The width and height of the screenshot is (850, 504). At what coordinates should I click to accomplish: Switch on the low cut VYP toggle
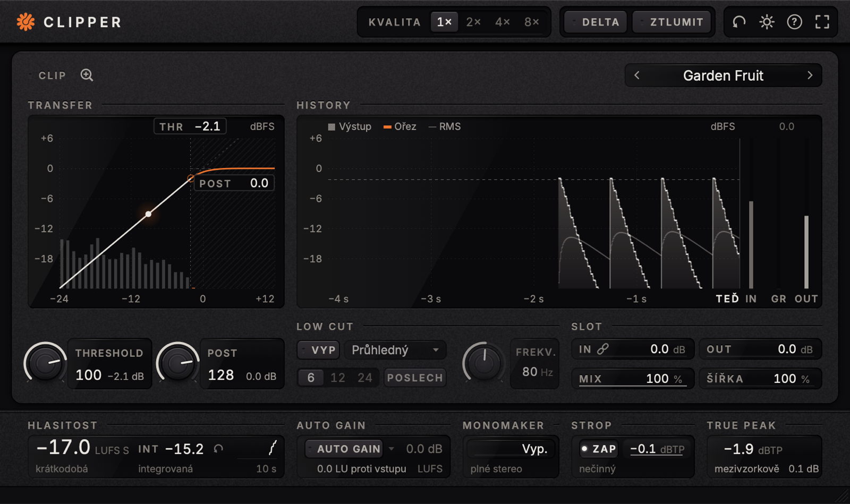[318, 350]
